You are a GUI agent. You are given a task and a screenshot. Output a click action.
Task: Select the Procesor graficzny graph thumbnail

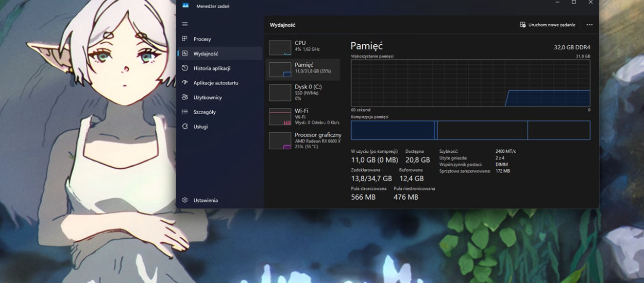click(280, 141)
